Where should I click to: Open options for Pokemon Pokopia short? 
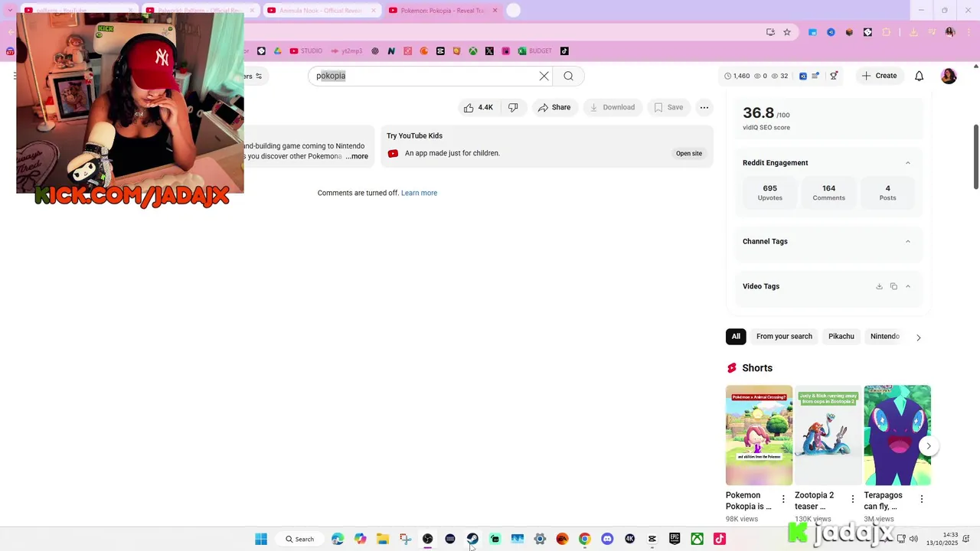click(783, 499)
